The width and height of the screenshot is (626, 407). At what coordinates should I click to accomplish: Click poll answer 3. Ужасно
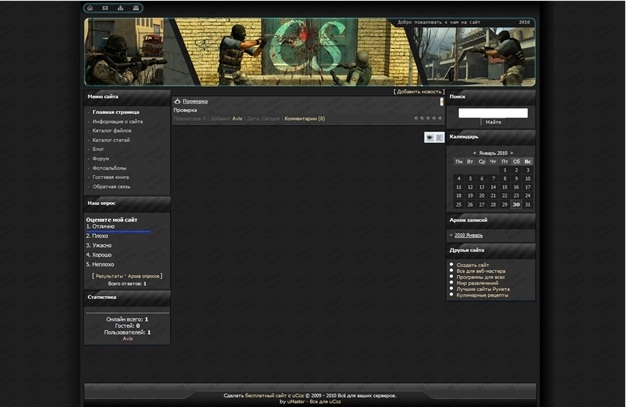tap(99, 246)
